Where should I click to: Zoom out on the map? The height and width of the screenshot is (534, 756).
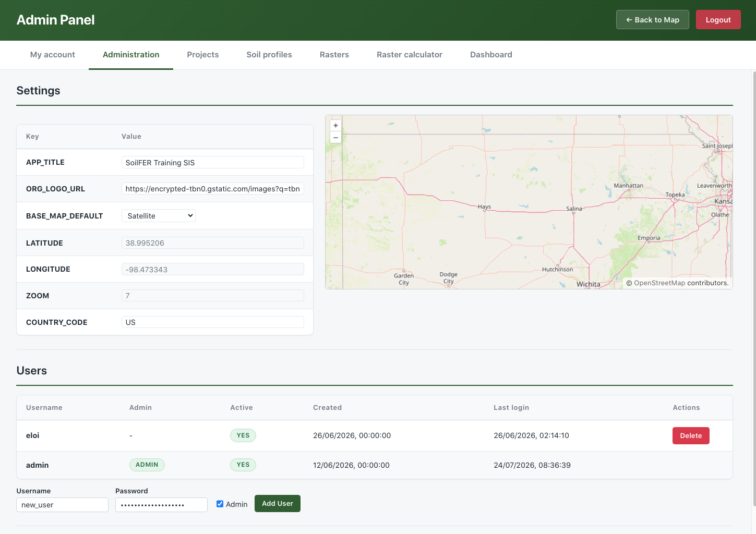coord(335,138)
